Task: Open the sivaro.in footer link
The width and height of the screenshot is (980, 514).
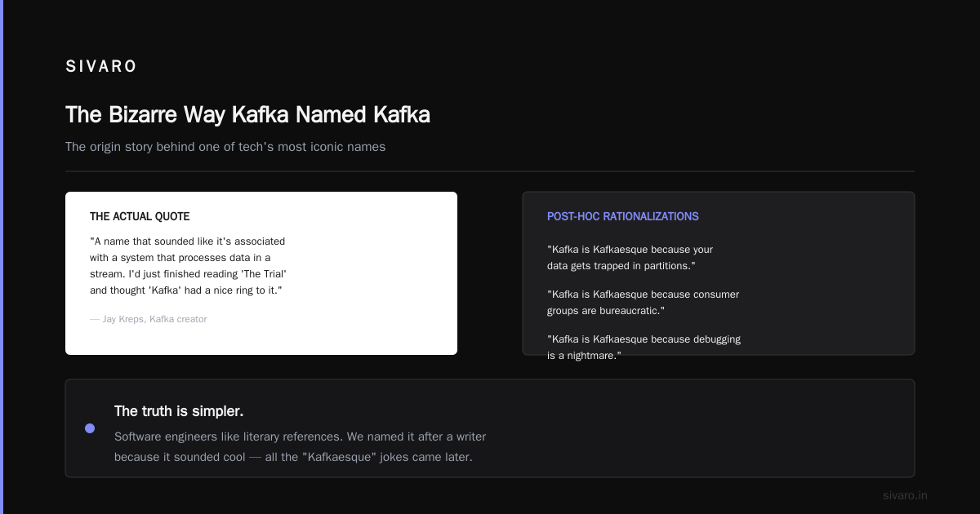Action: pos(905,495)
